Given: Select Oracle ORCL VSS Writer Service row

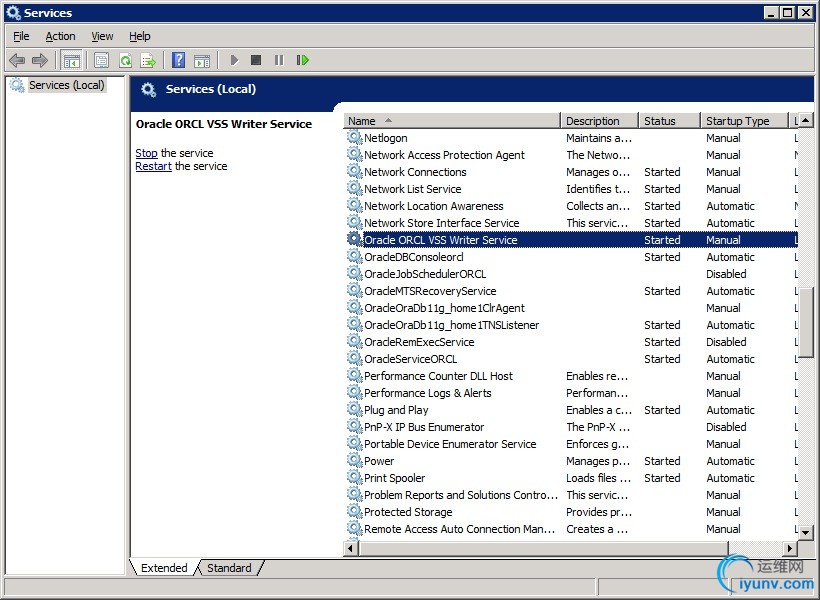Looking at the screenshot, I should pyautogui.click(x=571, y=240).
